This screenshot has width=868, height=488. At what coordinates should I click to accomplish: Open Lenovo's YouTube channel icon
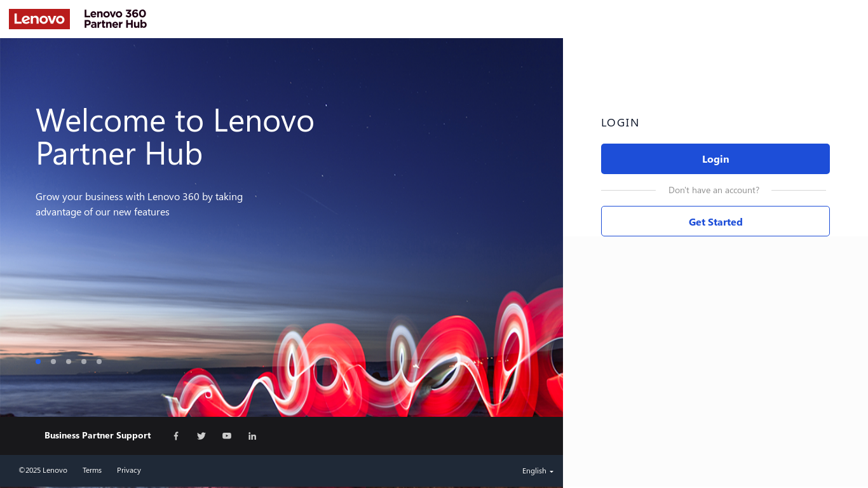[227, 436]
